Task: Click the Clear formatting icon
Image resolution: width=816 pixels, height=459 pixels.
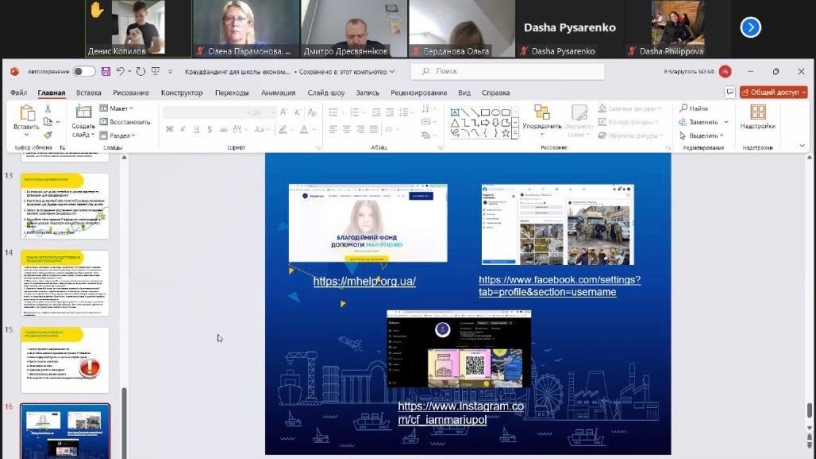Action: point(312,112)
